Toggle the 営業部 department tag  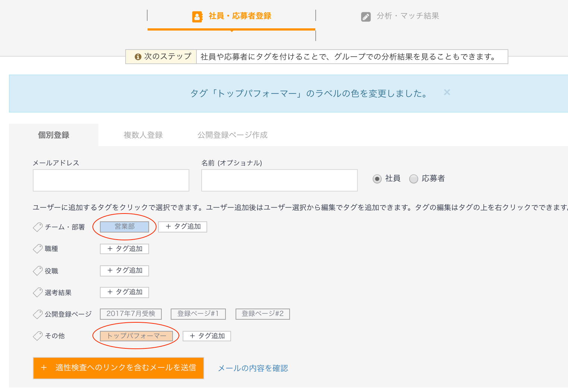click(x=124, y=227)
